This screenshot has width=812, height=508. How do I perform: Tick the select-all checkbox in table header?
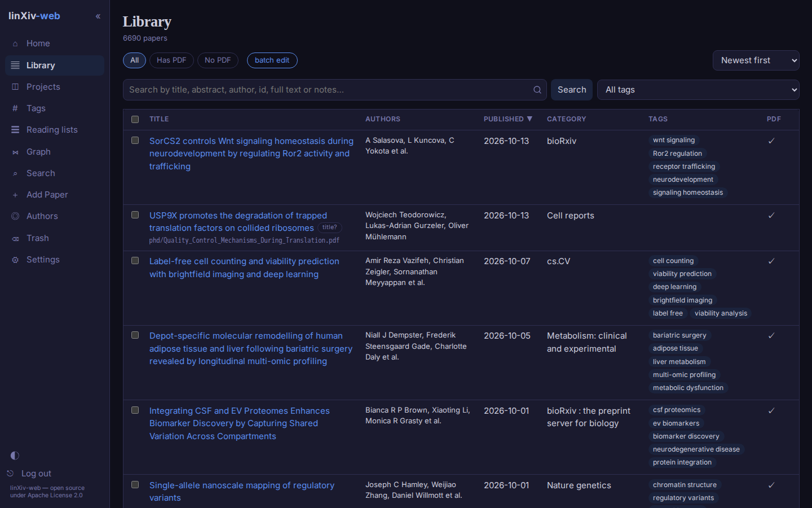click(x=135, y=119)
